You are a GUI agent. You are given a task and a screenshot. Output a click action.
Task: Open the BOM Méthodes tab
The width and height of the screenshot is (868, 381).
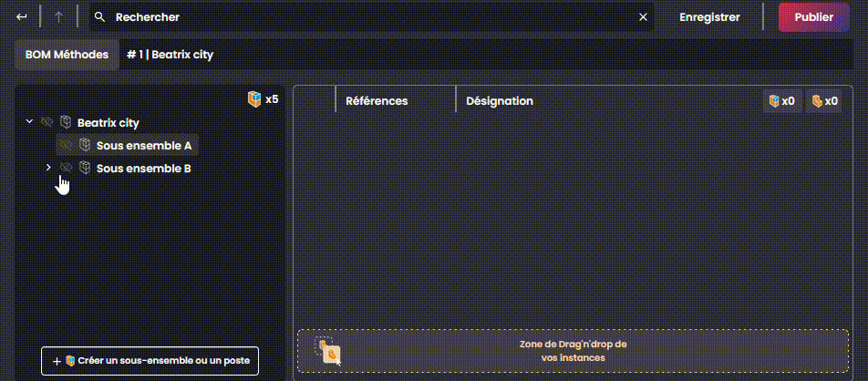click(x=67, y=55)
